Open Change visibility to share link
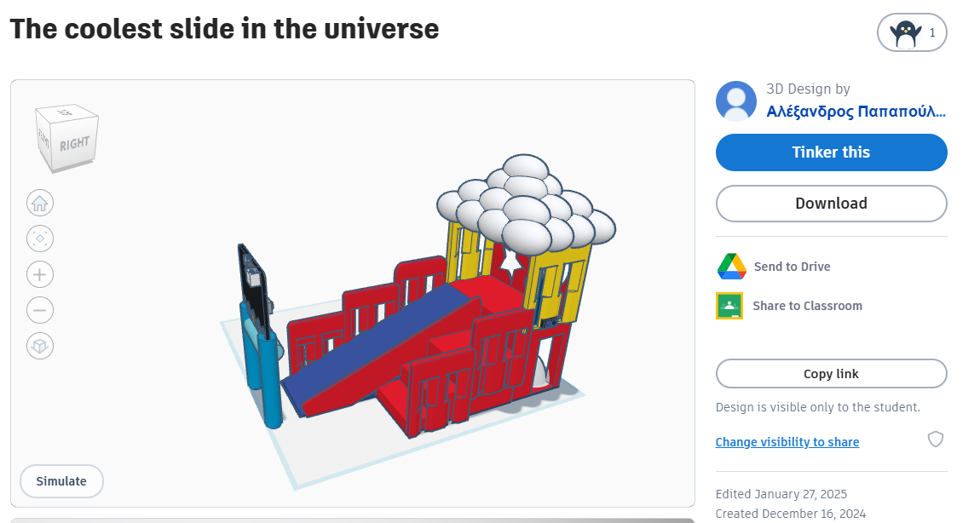This screenshot has height=523, width=980. (787, 442)
